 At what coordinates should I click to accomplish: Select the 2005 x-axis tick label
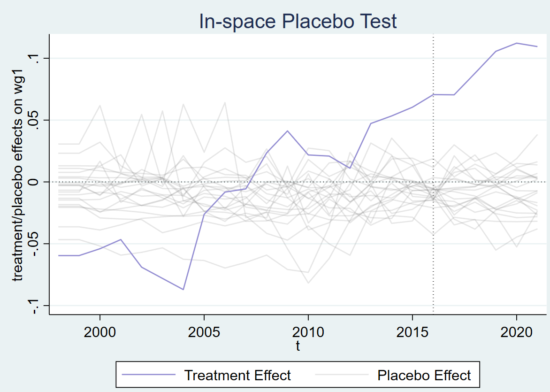204,332
